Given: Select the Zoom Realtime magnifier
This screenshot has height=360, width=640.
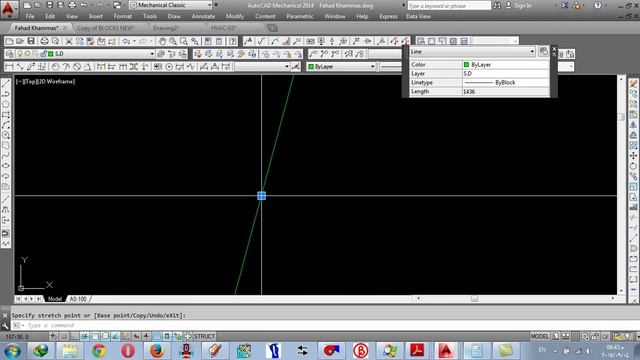Looking at the screenshot, I should coord(173,41).
